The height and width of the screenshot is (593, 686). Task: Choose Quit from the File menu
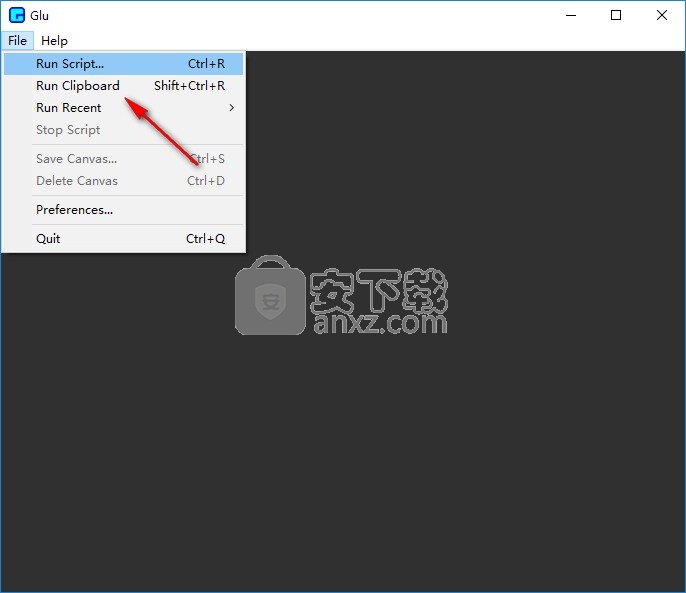click(x=123, y=239)
